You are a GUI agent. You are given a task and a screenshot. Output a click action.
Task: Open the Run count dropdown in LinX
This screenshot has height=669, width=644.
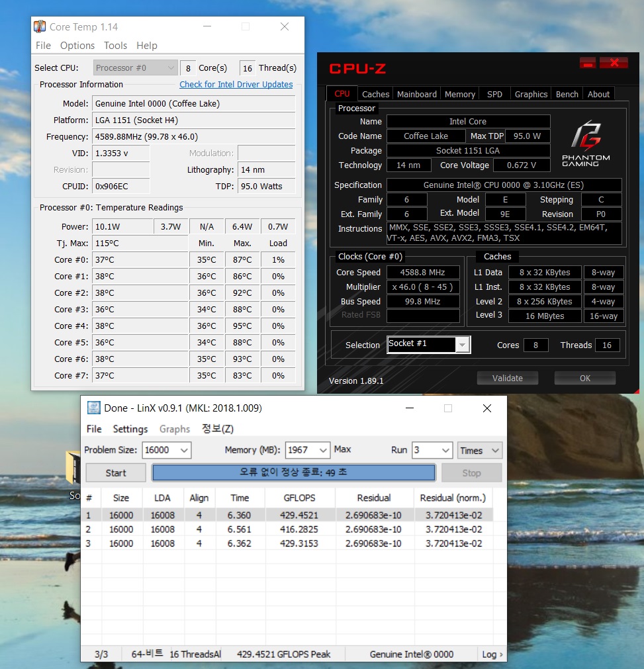[x=445, y=450]
